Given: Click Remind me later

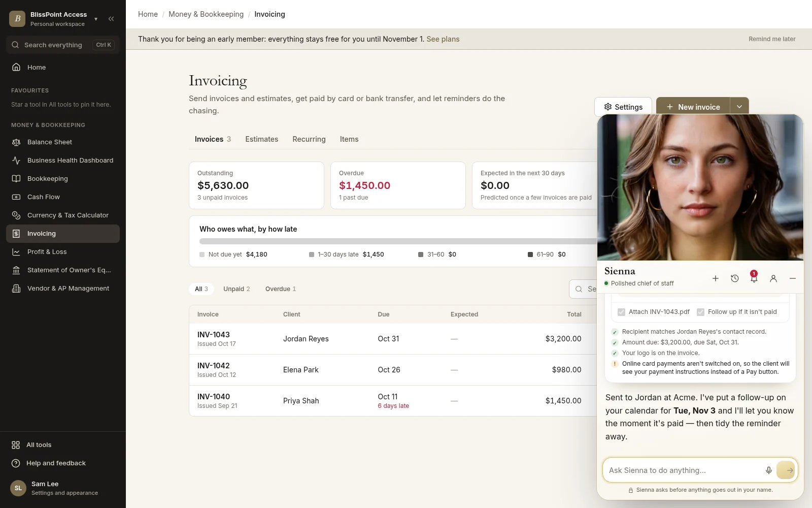Looking at the screenshot, I should tap(772, 39).
